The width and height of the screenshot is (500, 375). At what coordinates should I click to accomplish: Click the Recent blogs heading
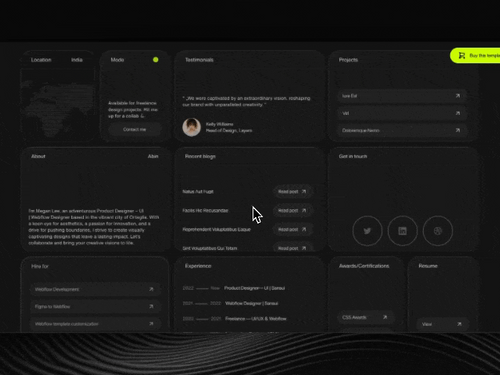point(200,156)
